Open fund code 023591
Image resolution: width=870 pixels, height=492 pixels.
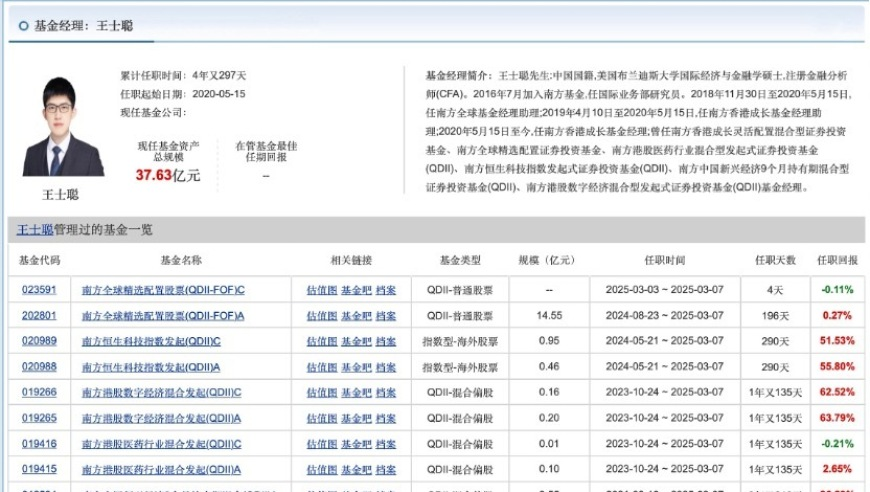click(x=39, y=290)
